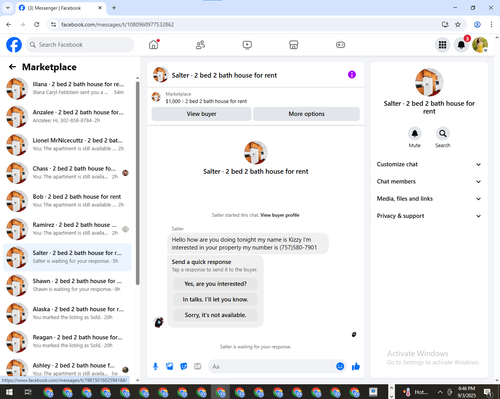
Task: Open the Anzalee conversation
Action: 67,116
